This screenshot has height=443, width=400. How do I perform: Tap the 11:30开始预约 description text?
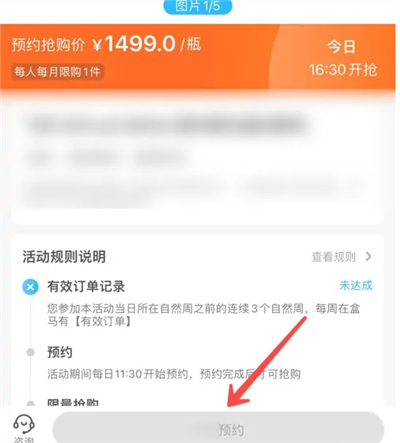tap(174, 374)
